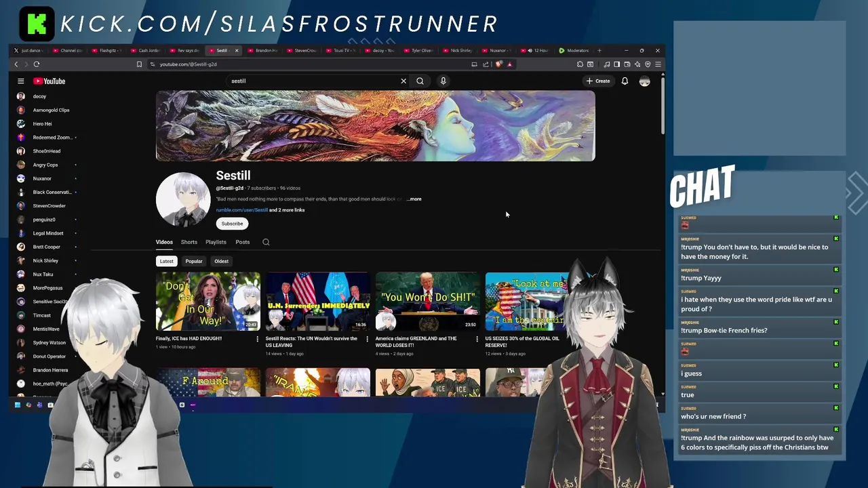Expand channel description with '...more'
Viewport: 868px width, 488px height.
tap(414, 199)
